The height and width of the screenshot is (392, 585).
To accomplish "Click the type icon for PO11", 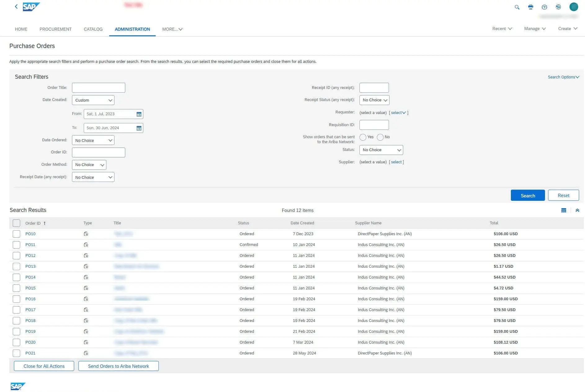I will coord(86,245).
